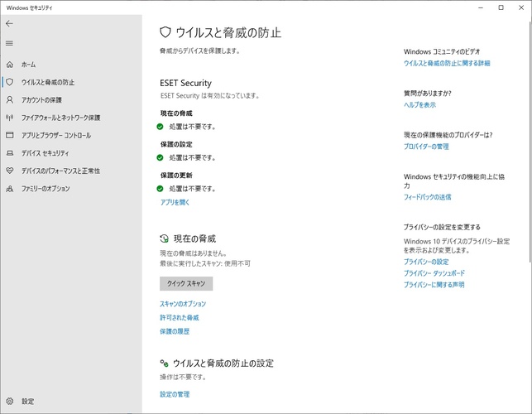Click the scan history icon beside 現在の脅威 heading
The height and width of the screenshot is (414, 532).
(x=164, y=238)
